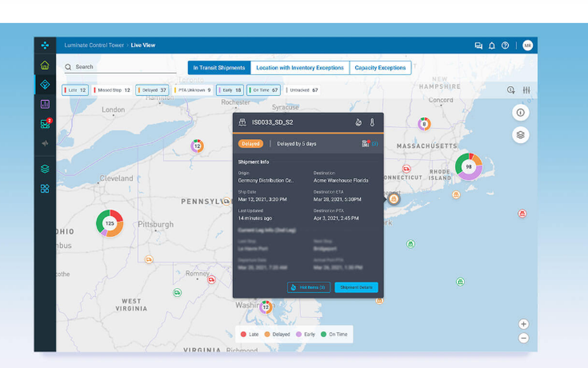Click the red ship marker offshore east

point(522,213)
